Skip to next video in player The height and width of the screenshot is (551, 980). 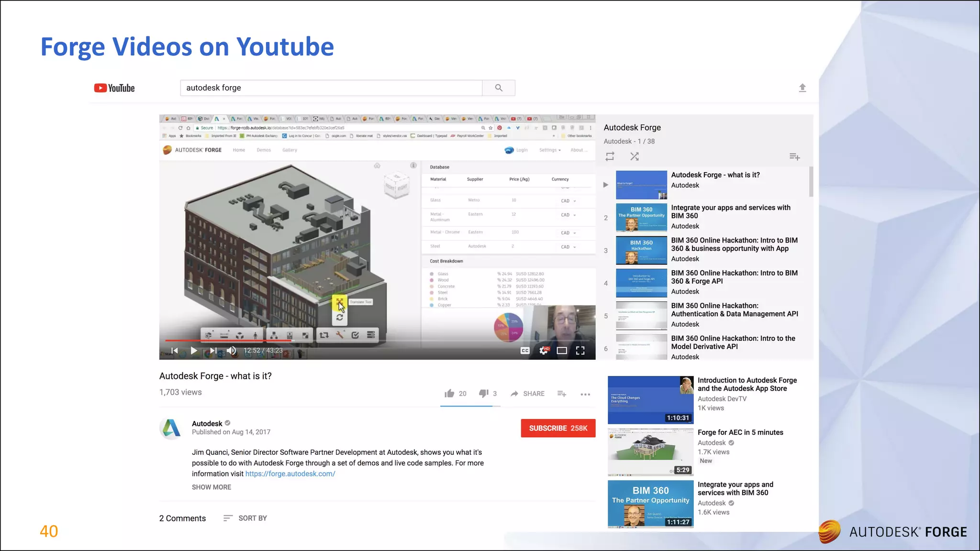(213, 351)
